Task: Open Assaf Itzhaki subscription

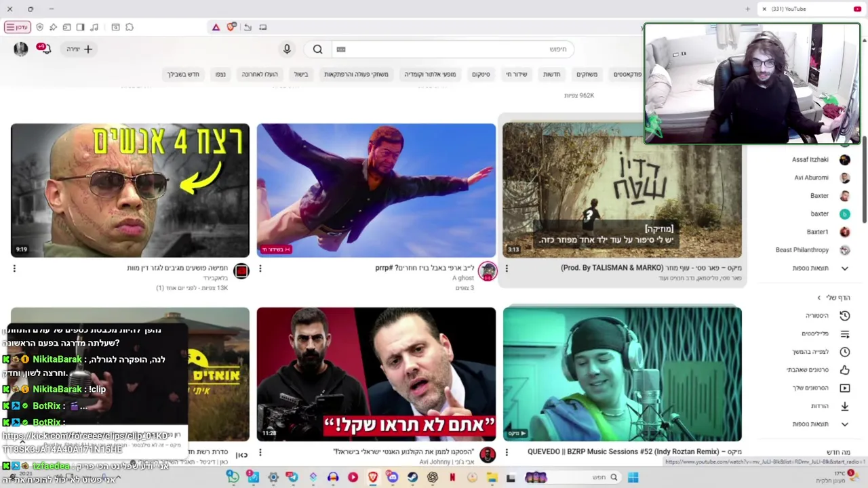Action: pos(821,159)
